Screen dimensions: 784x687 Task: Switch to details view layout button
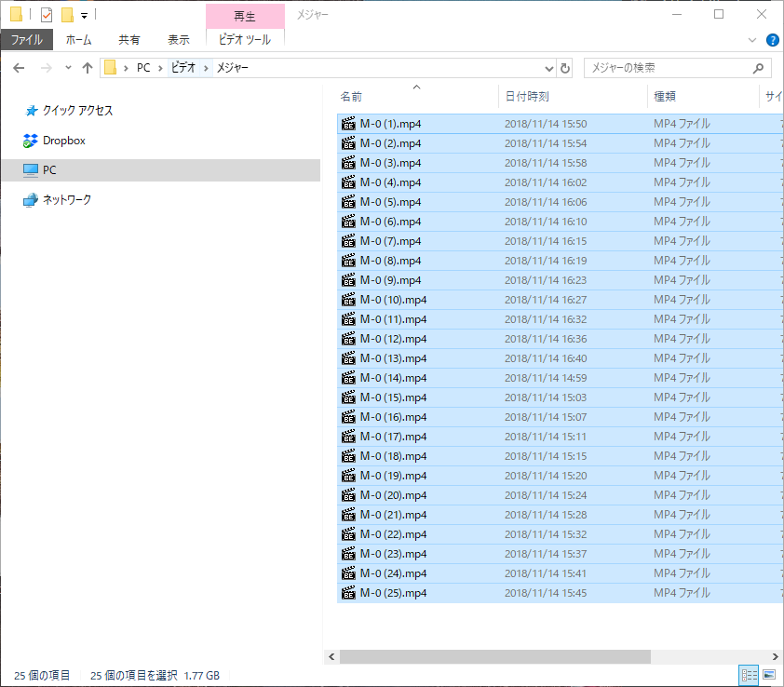pyautogui.click(x=749, y=674)
